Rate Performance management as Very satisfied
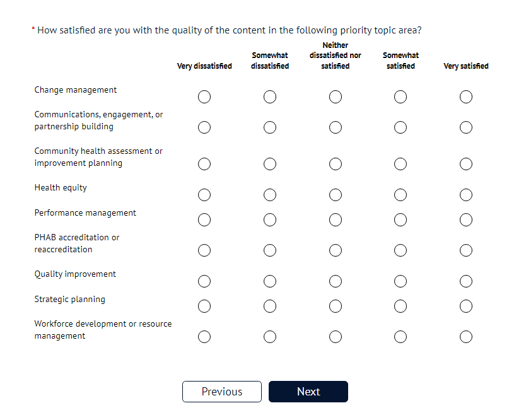This screenshot has height=420, width=526. click(x=466, y=219)
